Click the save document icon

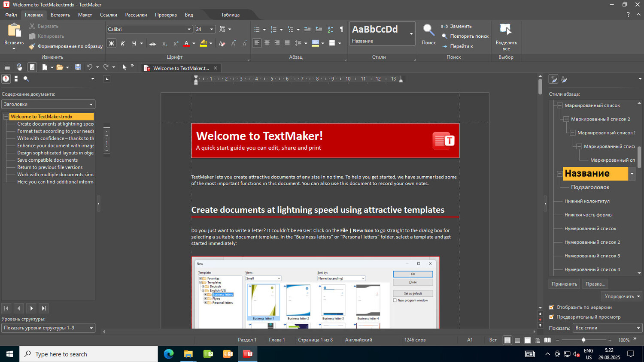78,67
